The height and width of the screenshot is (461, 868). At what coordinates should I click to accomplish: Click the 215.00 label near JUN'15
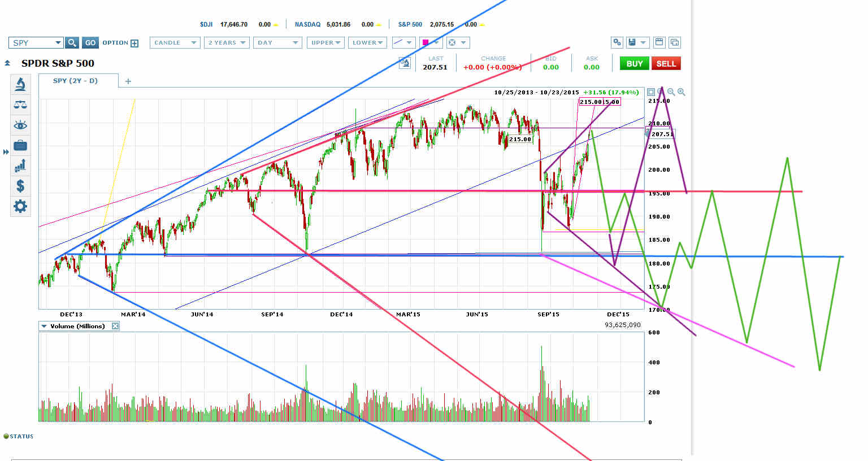pyautogui.click(x=520, y=139)
